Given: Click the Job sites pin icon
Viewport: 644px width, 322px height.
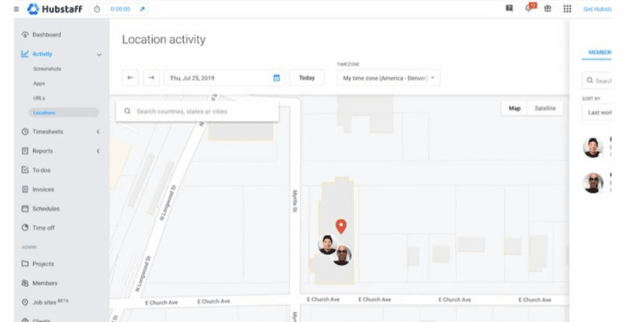Looking at the screenshot, I should click(25, 302).
